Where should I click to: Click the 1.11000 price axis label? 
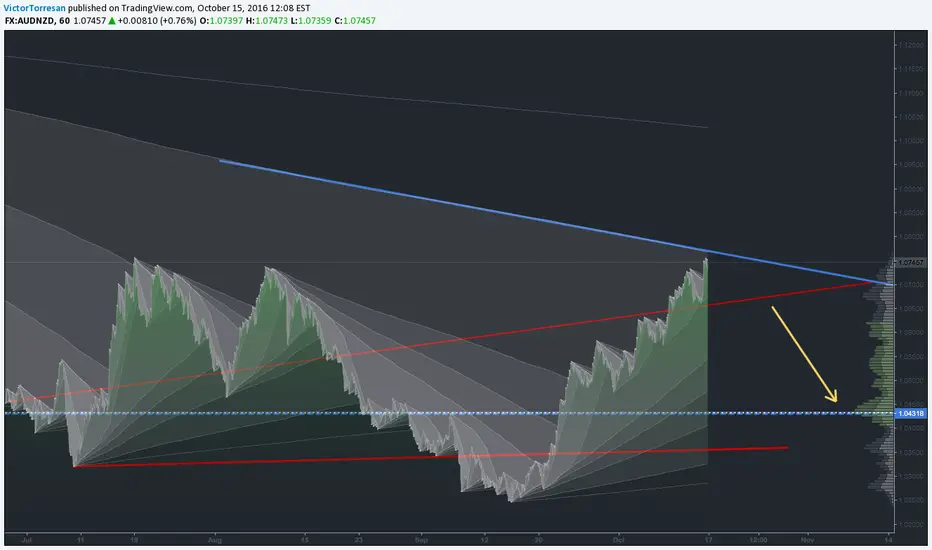[x=911, y=93]
